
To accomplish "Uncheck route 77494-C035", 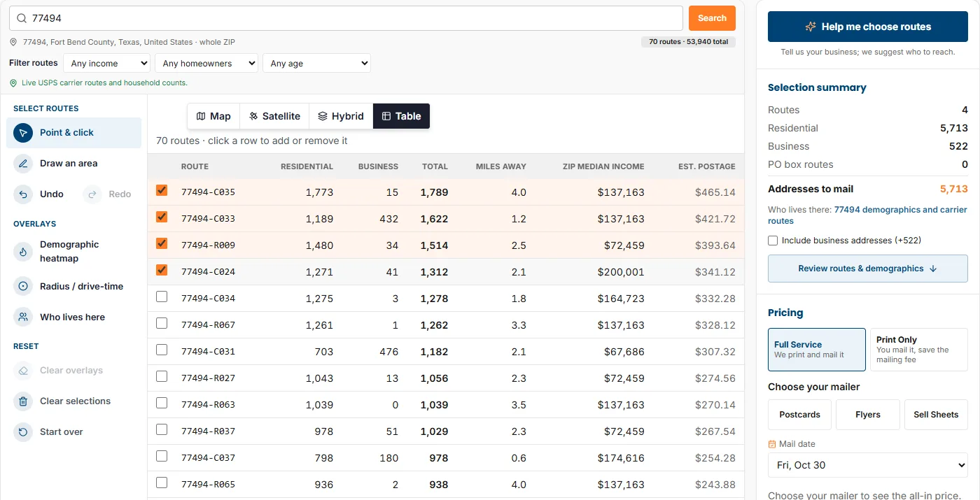I will (162, 190).
